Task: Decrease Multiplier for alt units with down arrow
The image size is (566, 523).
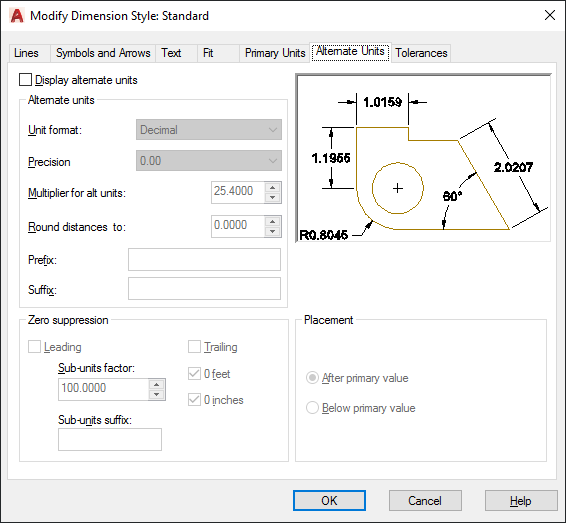Action: pos(273,197)
